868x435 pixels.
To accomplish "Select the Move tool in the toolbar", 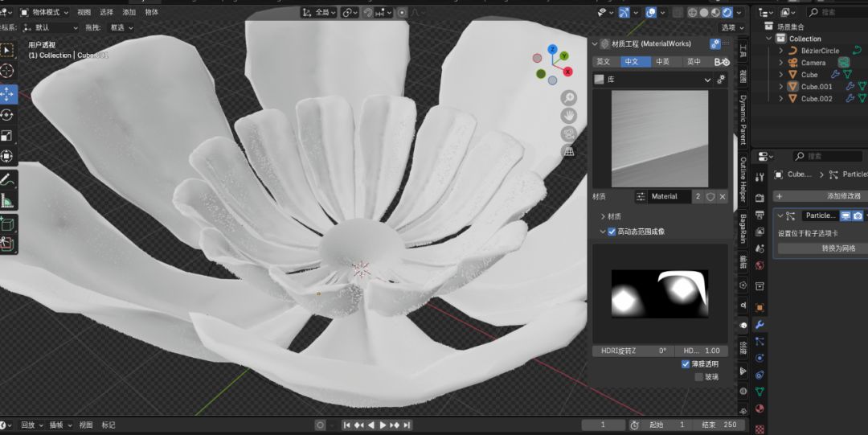I will [x=7, y=93].
